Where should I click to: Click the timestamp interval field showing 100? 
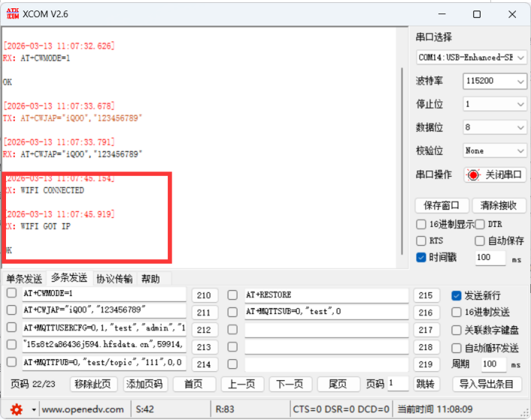[490, 258]
